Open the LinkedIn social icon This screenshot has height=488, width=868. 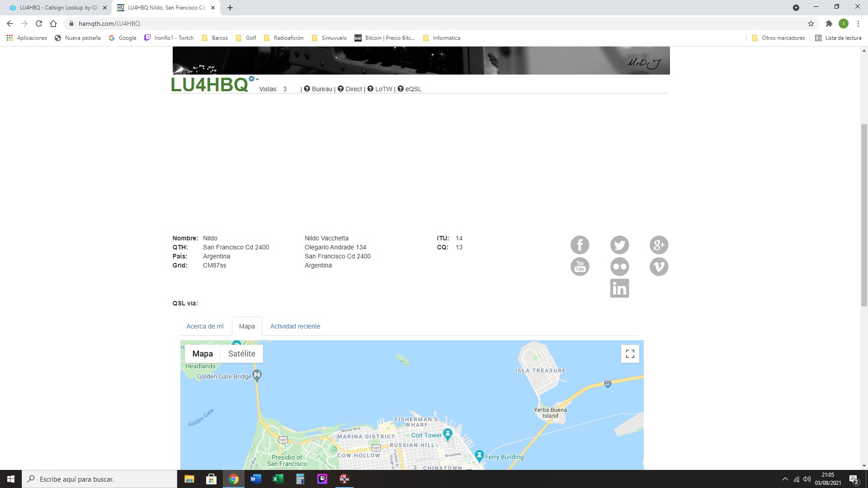(x=619, y=288)
